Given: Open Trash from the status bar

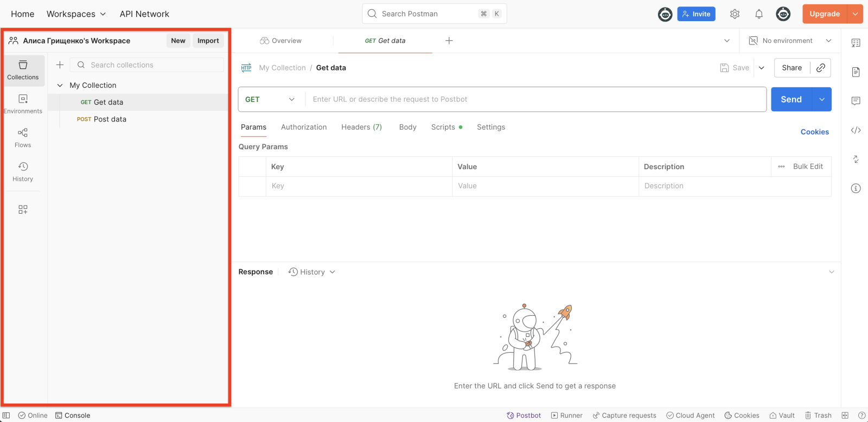Looking at the screenshot, I should pos(818,415).
